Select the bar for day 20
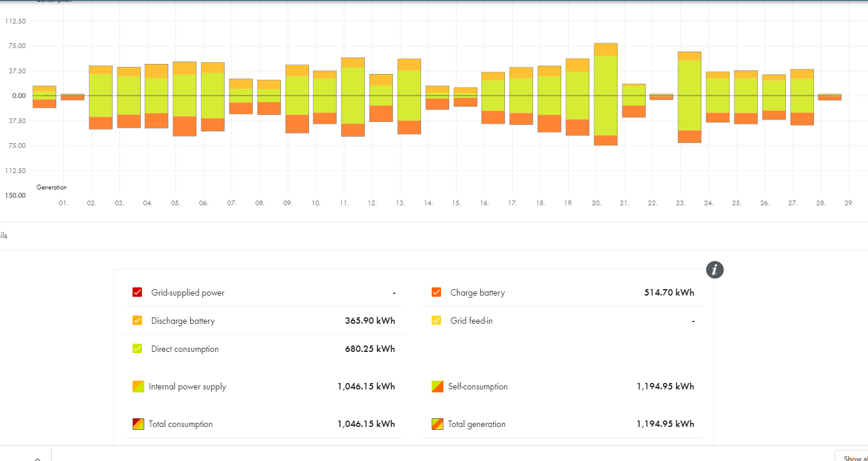Screen dimensions: 868x461 [605, 94]
